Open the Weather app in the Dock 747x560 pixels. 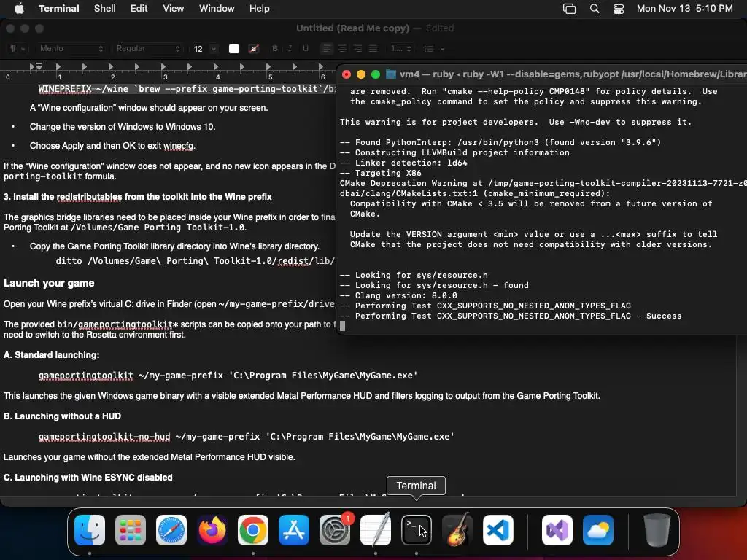(x=598, y=529)
